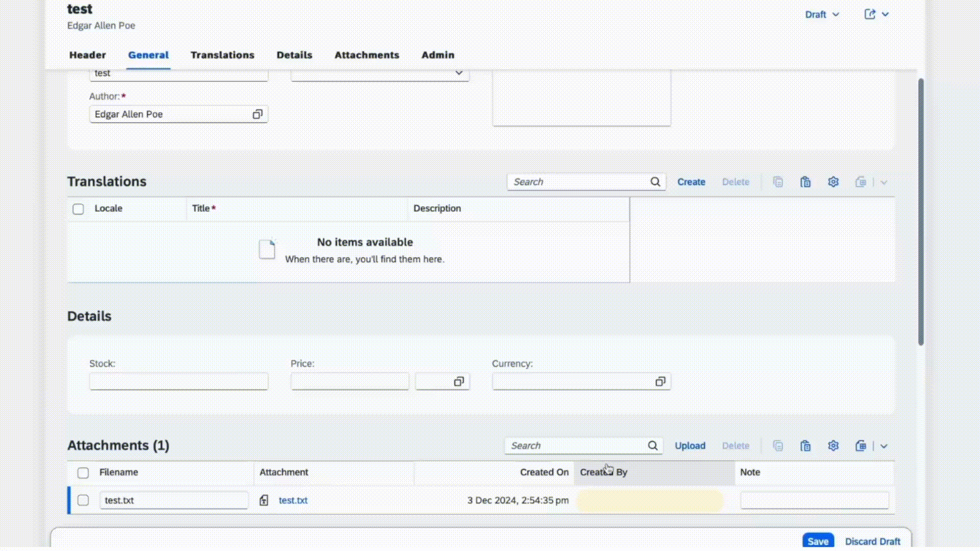This screenshot has width=980, height=551.
Task: Expand Attachments export options arrow
Action: (884, 446)
